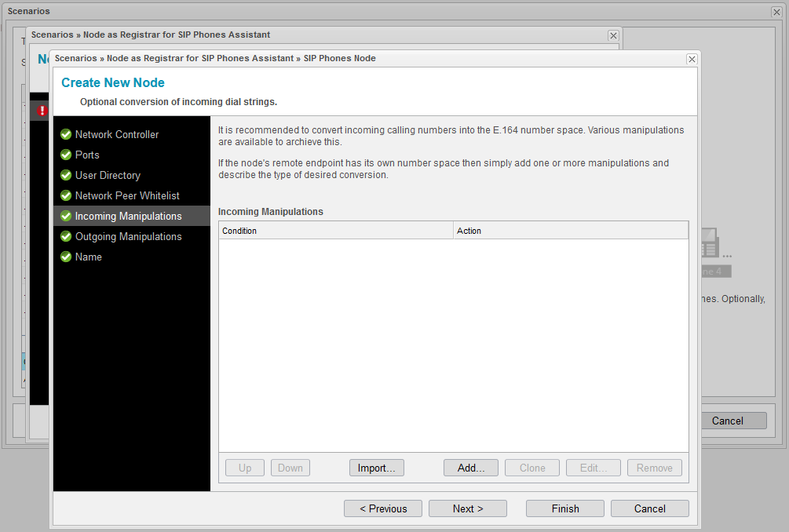Image resolution: width=789 pixels, height=532 pixels.
Task: Click the Action column header
Action: pyautogui.click(x=571, y=231)
